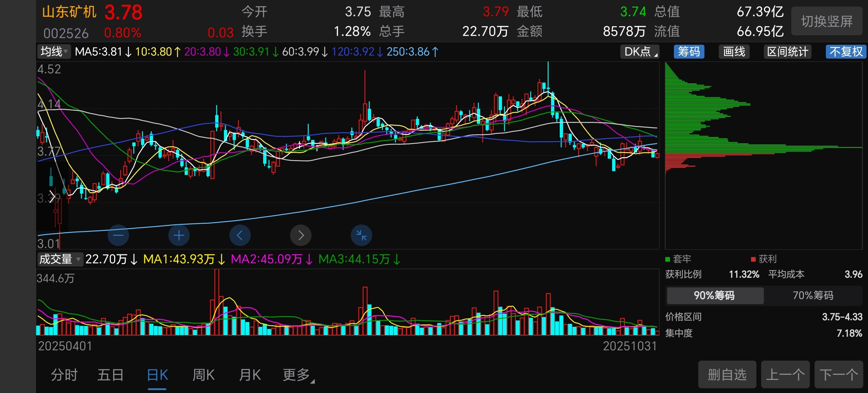The height and width of the screenshot is (393, 868).
Task: Click the 删自选 button
Action: point(727,374)
